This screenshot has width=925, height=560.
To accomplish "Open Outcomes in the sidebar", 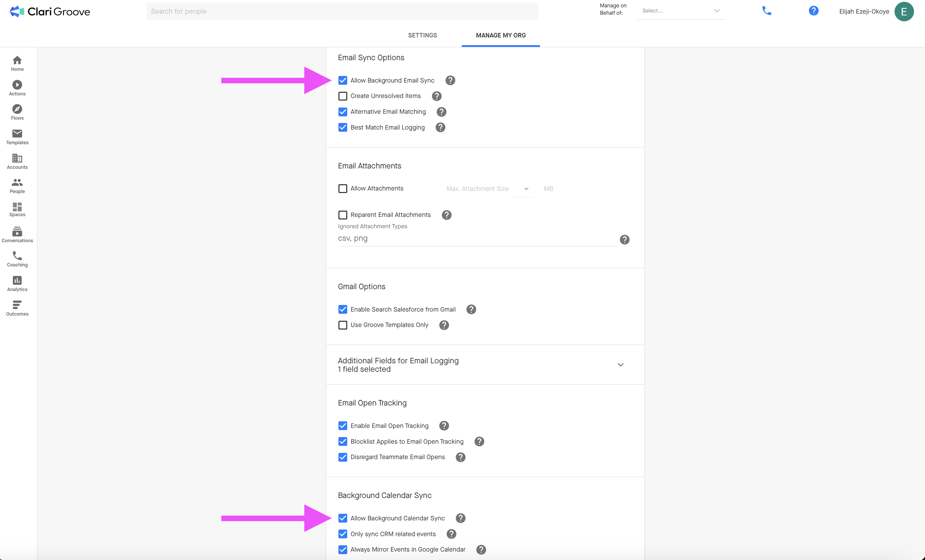I will [x=17, y=308].
